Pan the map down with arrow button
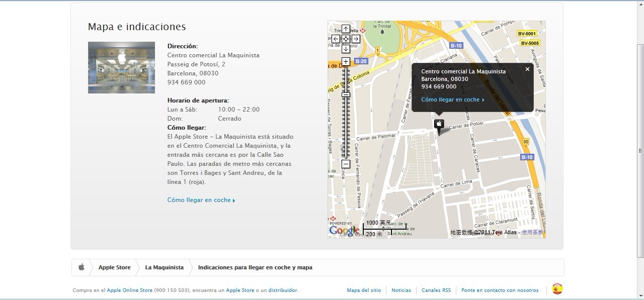Image resolution: width=644 pixels, height=300 pixels. click(346, 49)
